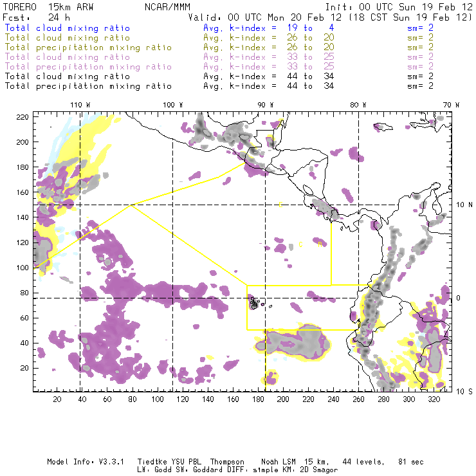This screenshot has width=476, height=476.
Task: Select the "Fcst: 24 h" forecast label
Action: click(x=37, y=17)
